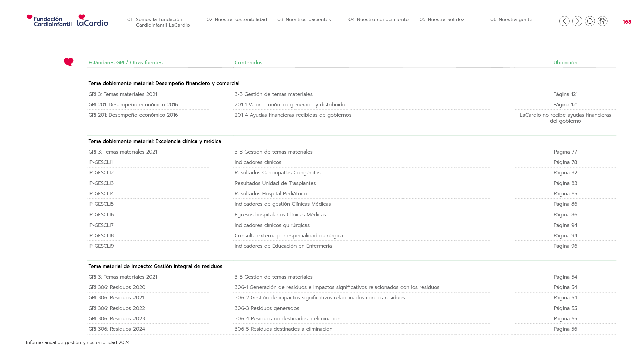Click 'Indicadores de gestión Clínicas Médicas'
Image resolution: width=644 pixels, height=362 pixels.
tap(283, 204)
